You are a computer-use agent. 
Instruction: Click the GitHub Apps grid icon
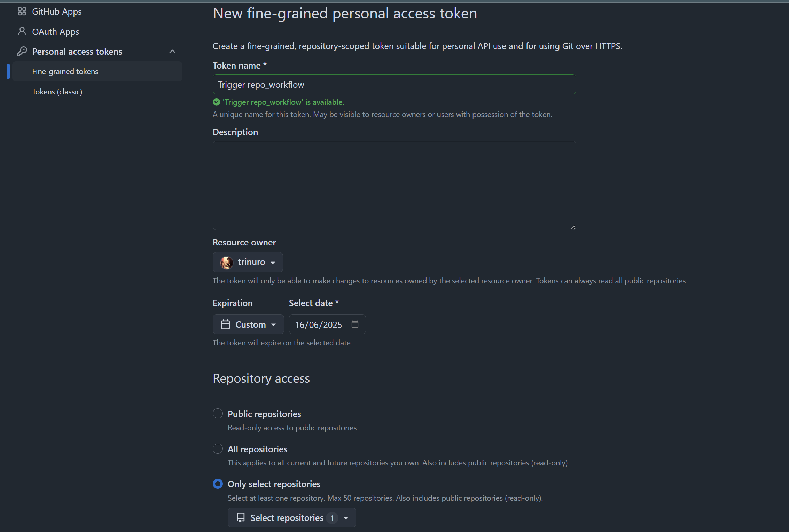click(22, 11)
